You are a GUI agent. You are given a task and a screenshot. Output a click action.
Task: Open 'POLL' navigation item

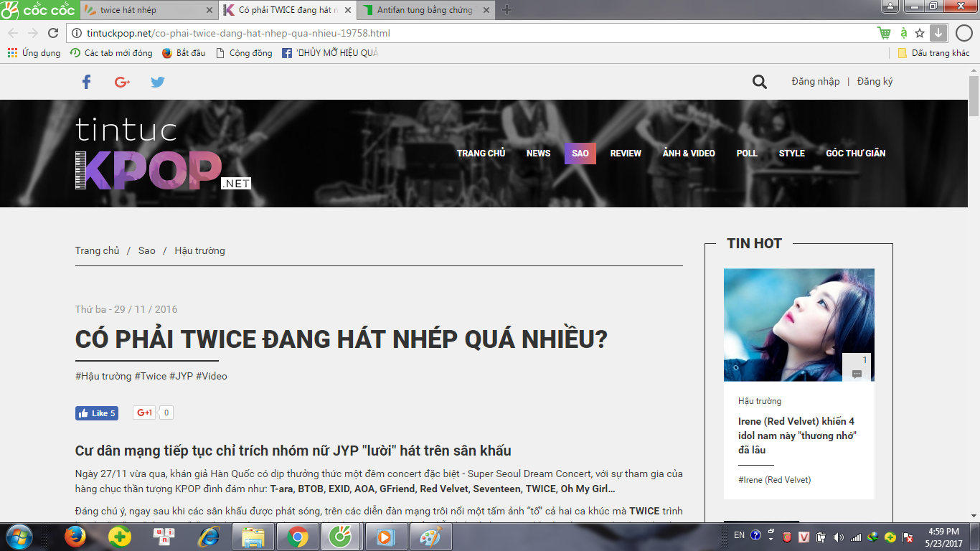coord(747,154)
